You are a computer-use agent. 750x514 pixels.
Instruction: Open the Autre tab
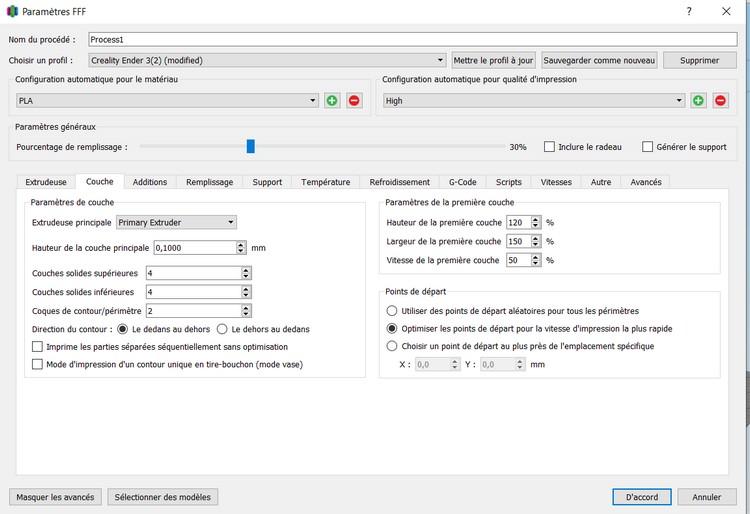[601, 182]
